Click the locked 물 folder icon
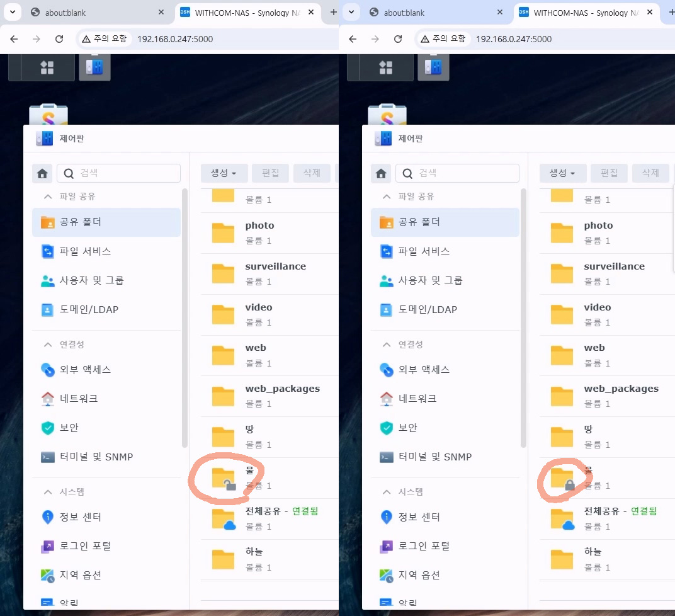The image size is (675, 616). click(x=562, y=478)
